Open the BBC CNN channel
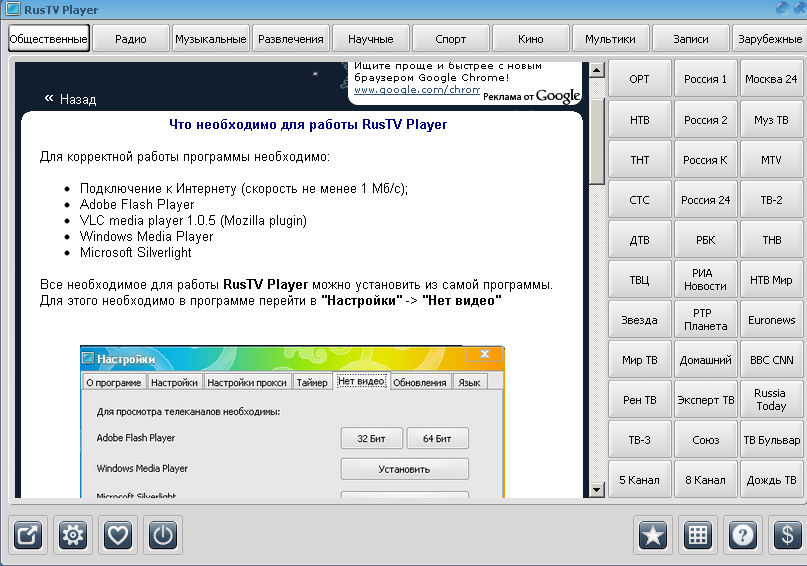 771,360
